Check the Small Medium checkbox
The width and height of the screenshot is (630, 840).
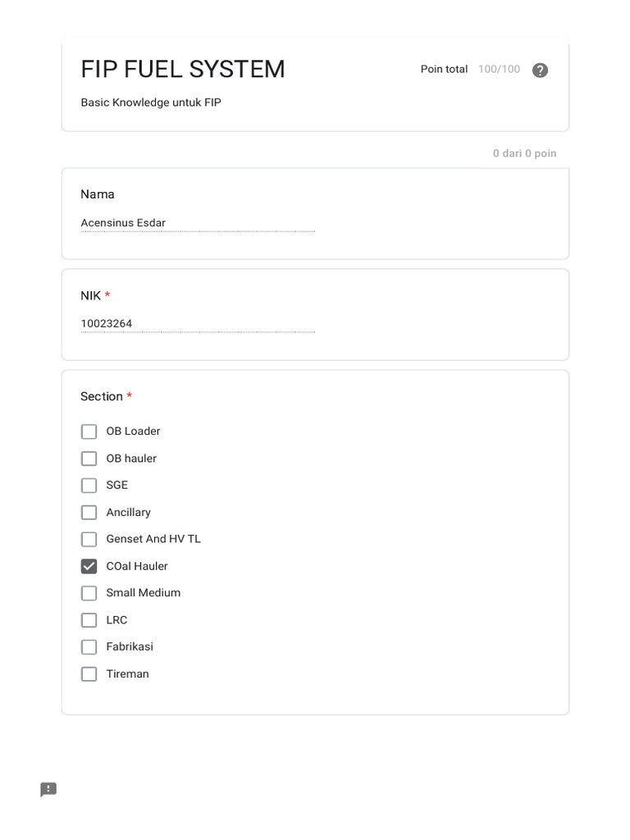pos(89,593)
